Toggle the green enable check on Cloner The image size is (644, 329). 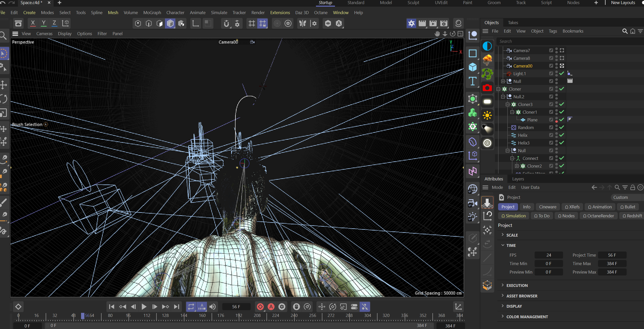(562, 89)
